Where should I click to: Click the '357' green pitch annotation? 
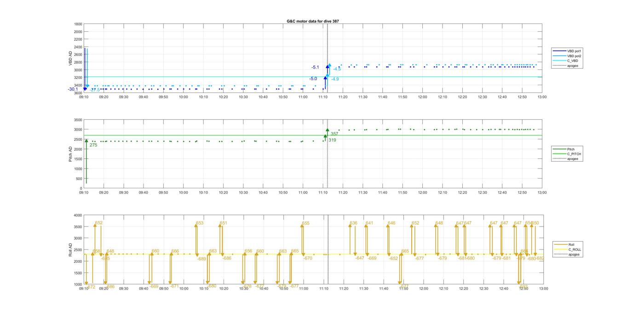pos(334,134)
